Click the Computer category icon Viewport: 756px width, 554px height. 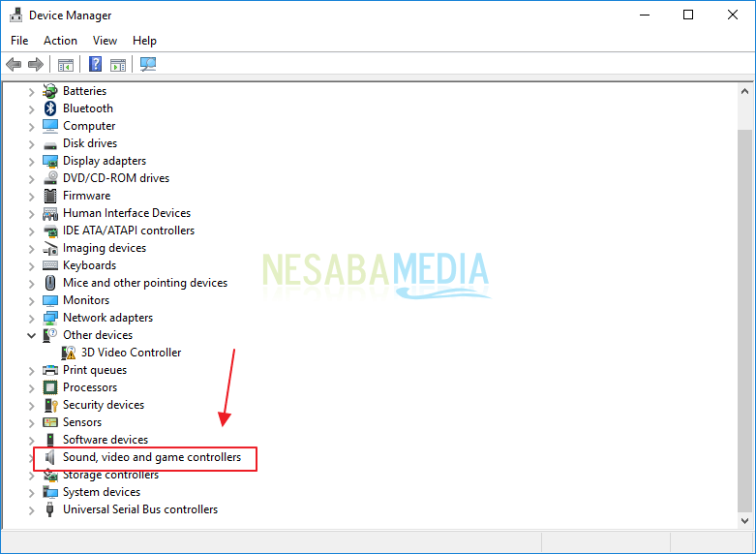coord(50,126)
